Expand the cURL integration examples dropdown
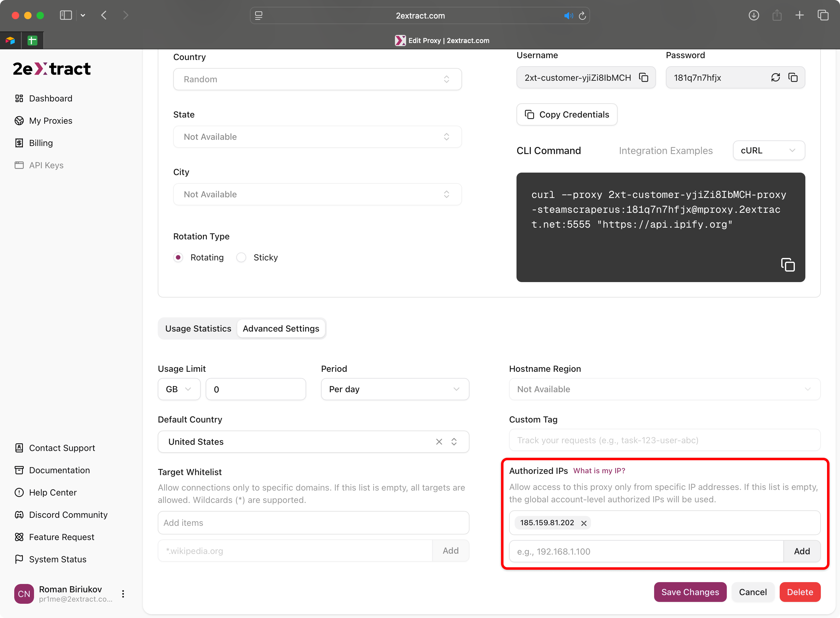Image resolution: width=840 pixels, height=618 pixels. (x=769, y=150)
